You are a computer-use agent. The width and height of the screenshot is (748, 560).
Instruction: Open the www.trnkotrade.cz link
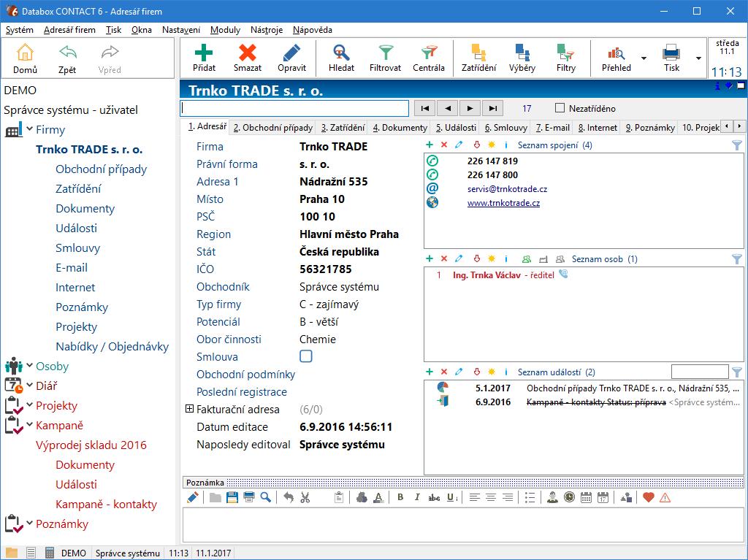click(503, 203)
